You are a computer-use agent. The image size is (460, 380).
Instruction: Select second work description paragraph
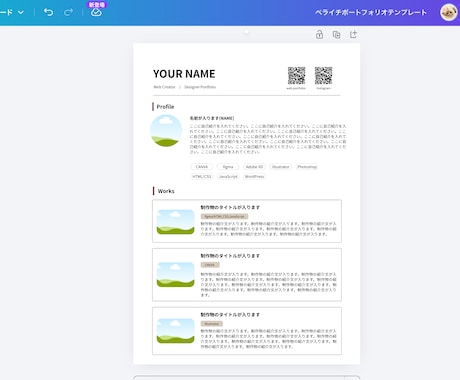(x=269, y=285)
